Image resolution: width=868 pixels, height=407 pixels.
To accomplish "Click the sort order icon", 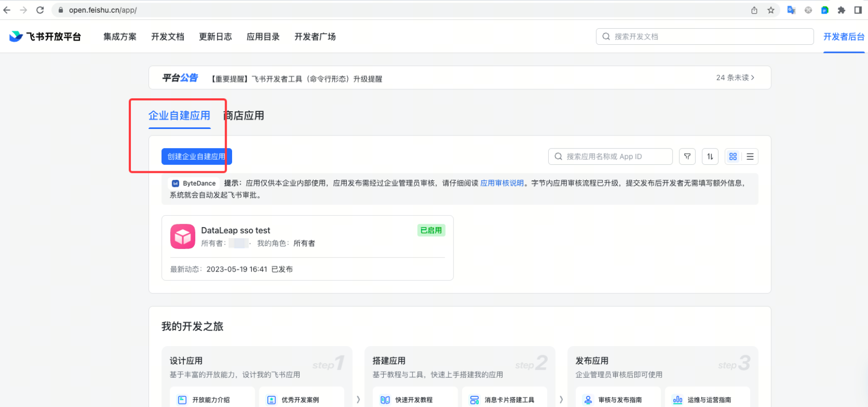I will pyautogui.click(x=709, y=157).
